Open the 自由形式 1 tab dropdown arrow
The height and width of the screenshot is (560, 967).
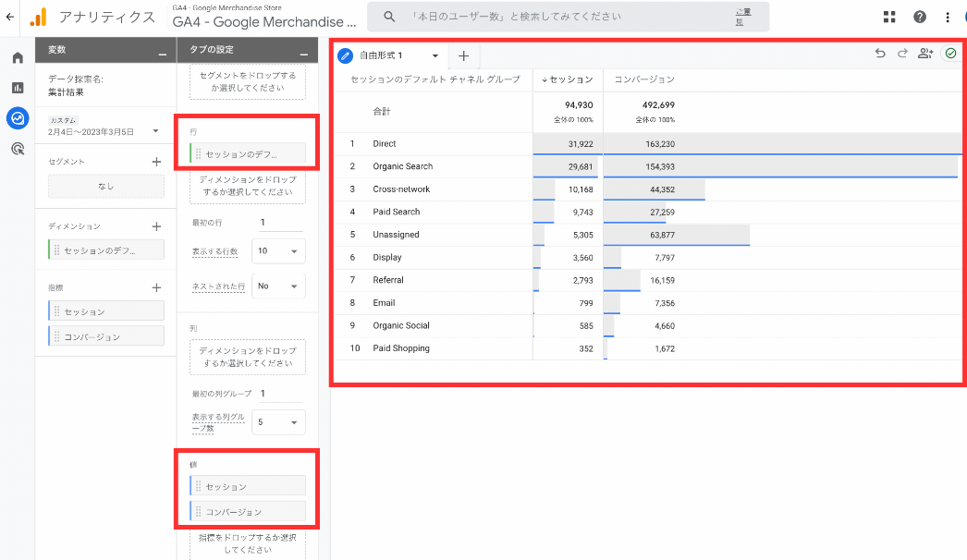click(435, 55)
